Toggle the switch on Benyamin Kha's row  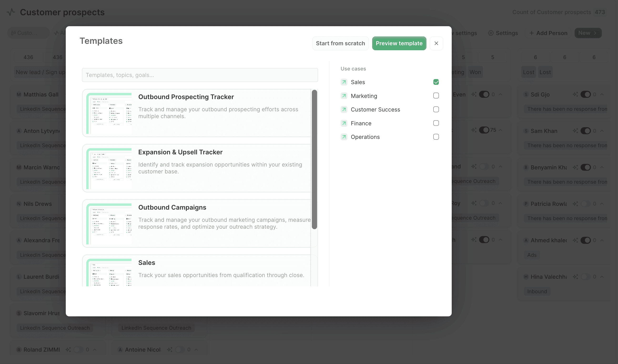point(586,167)
